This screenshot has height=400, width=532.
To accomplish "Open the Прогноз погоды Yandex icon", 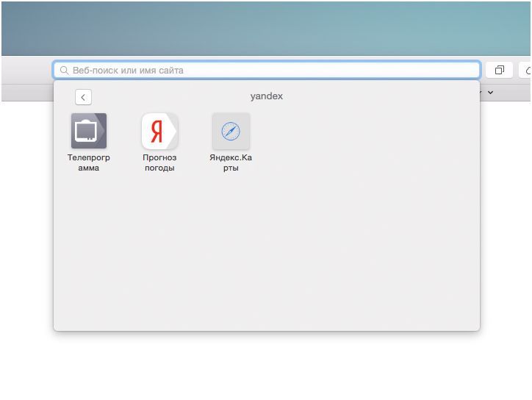I will 159,131.
